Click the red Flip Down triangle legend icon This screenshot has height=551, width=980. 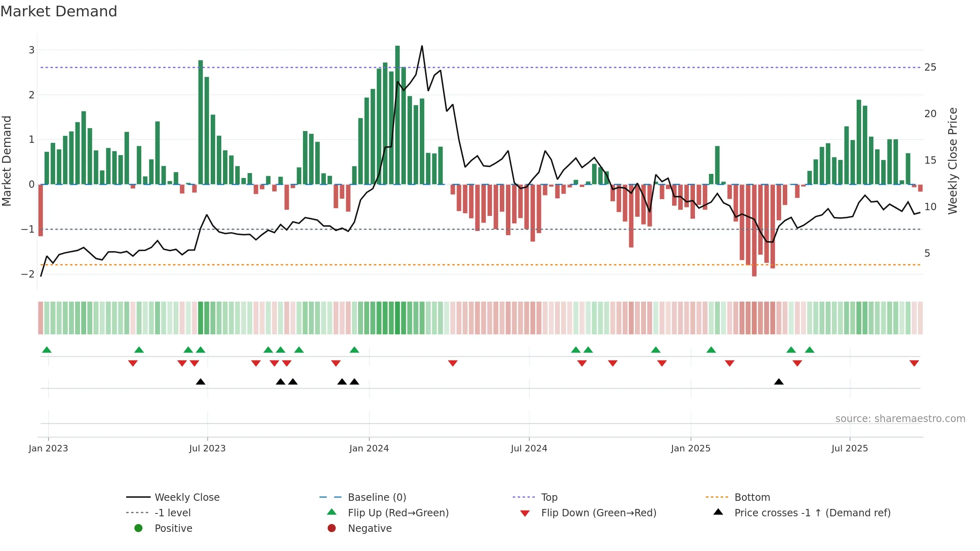point(525,513)
